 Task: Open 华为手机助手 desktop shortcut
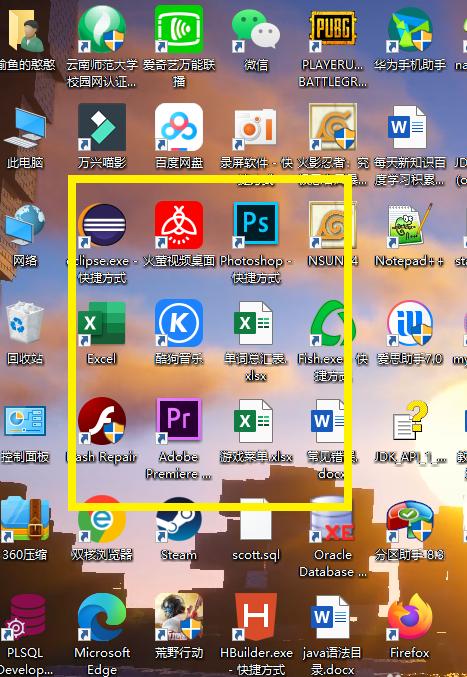point(410,29)
